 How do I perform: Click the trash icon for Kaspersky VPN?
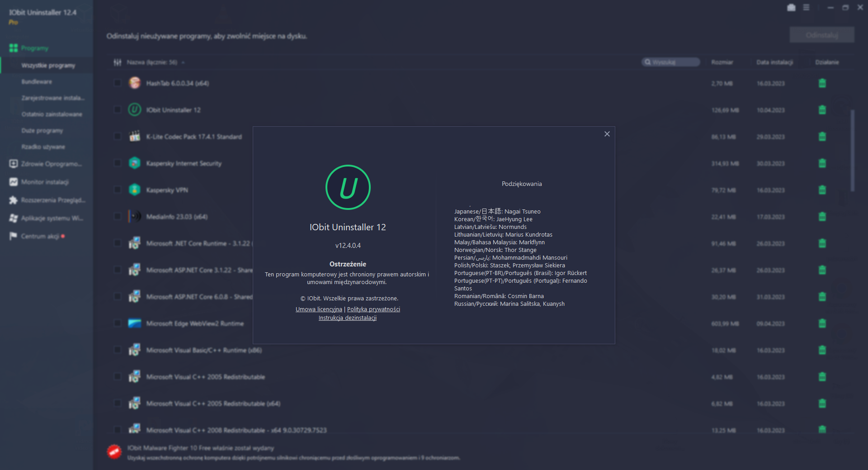click(x=822, y=190)
